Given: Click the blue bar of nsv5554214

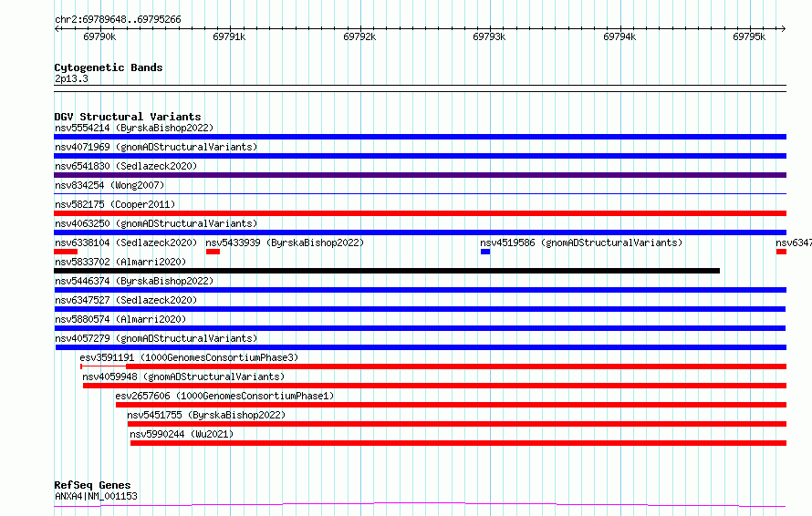Looking at the screenshot, I should (420, 137).
